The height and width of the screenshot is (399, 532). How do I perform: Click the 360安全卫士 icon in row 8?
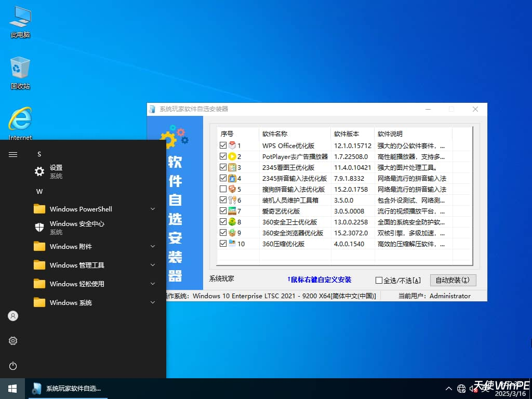click(x=232, y=222)
